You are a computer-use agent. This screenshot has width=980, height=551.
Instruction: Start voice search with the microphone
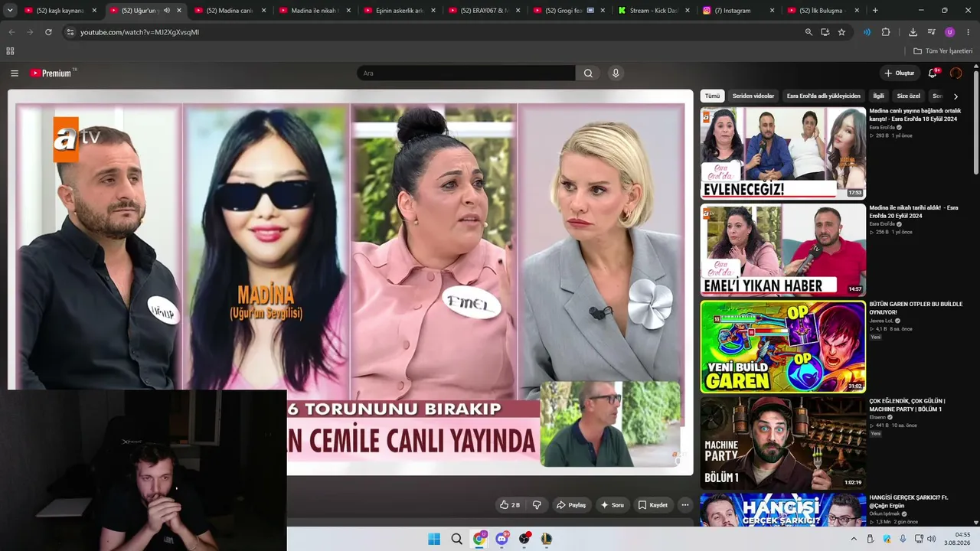[x=616, y=73]
